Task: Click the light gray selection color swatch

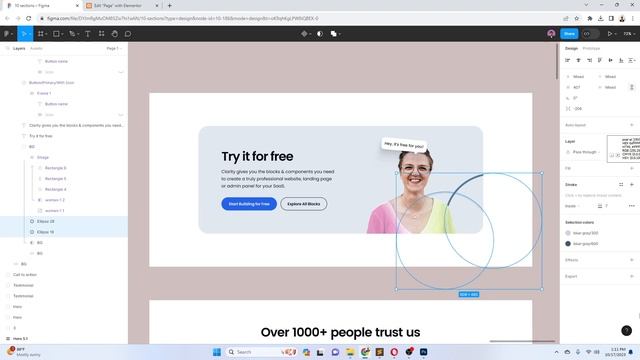Action: [568, 233]
